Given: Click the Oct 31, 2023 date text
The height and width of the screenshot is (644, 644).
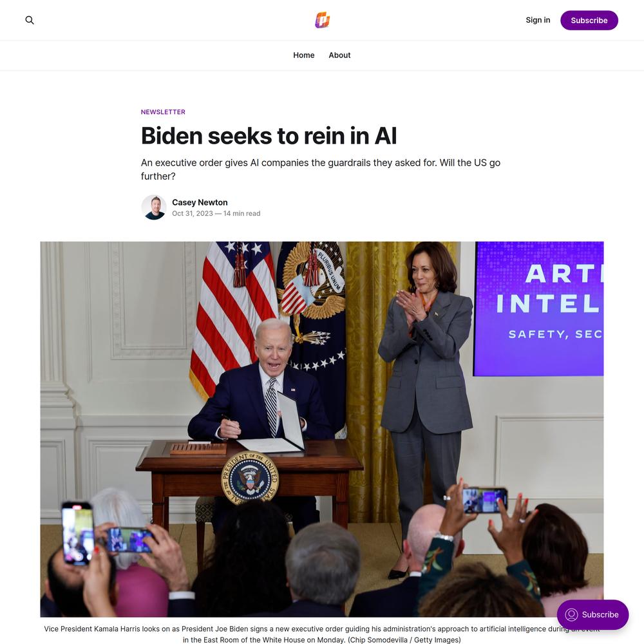Looking at the screenshot, I should (192, 213).
